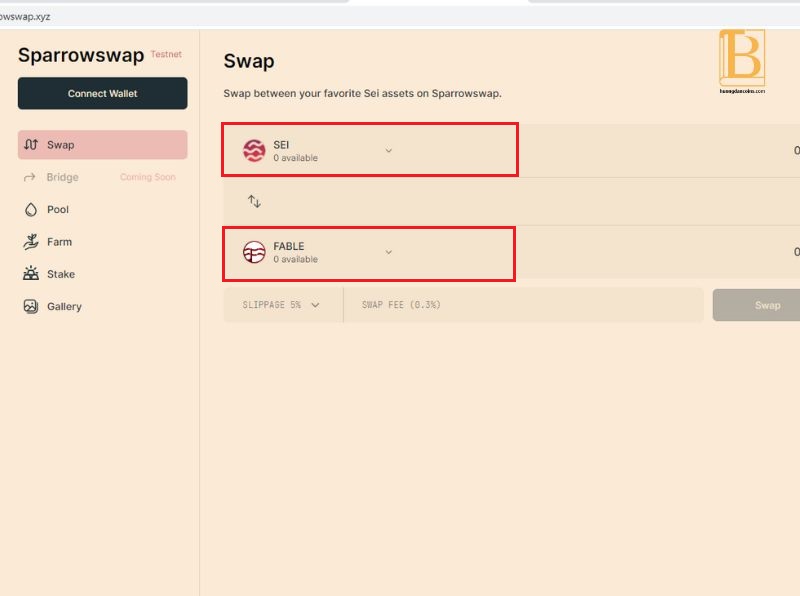
Task: Click the Bridge arrow icon
Action: (x=30, y=177)
